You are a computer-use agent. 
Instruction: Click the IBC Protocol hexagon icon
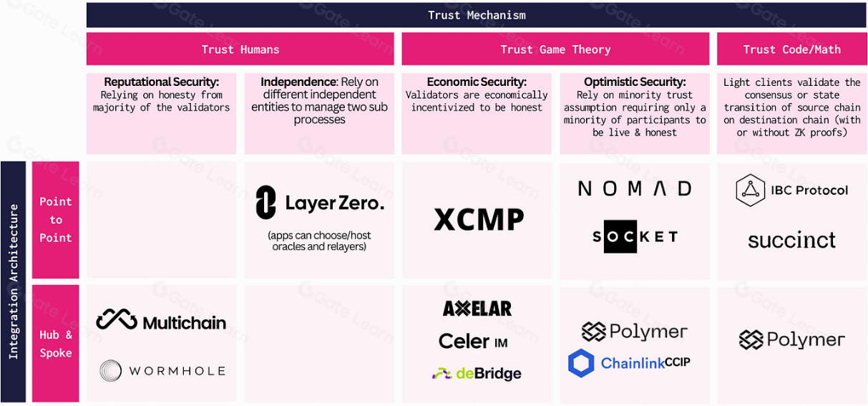click(751, 190)
